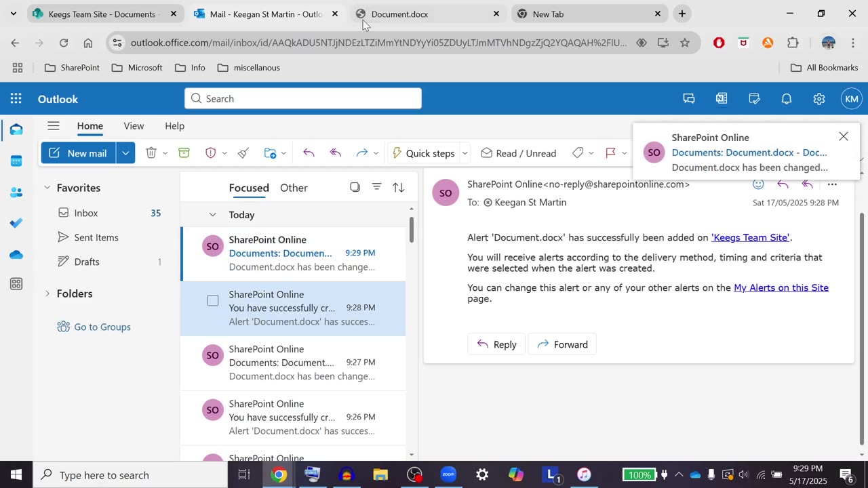
Task: Dismiss the SharePoint Online notification toast
Action: point(844,137)
